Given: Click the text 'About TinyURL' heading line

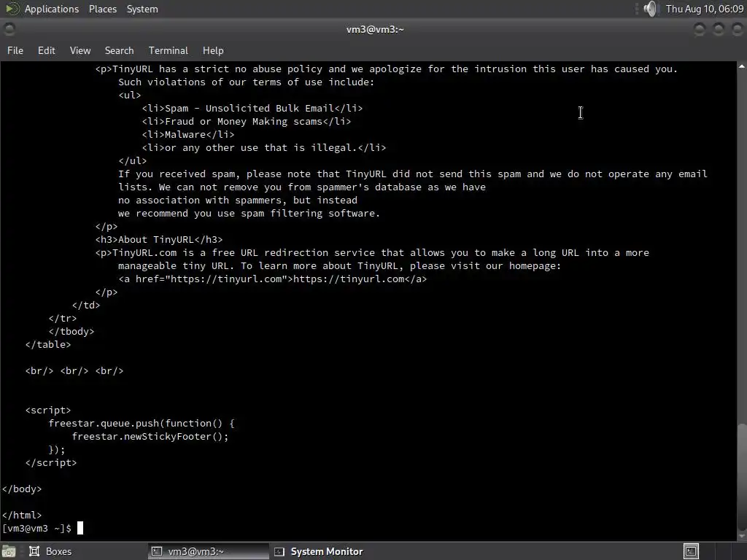Looking at the screenshot, I should [158, 239].
